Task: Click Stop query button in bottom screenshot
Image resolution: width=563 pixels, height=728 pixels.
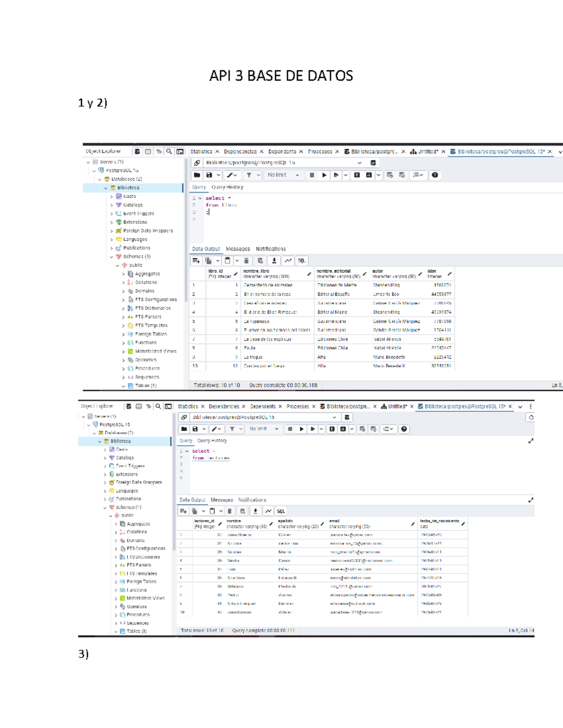Action: pos(290,429)
